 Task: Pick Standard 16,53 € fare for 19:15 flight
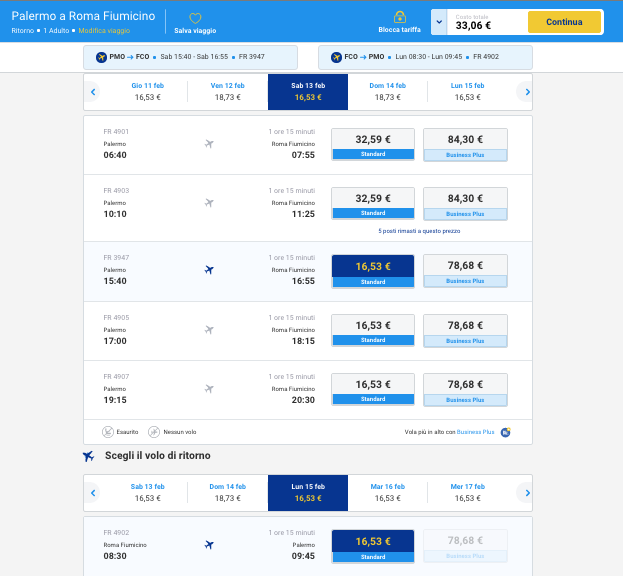click(373, 389)
